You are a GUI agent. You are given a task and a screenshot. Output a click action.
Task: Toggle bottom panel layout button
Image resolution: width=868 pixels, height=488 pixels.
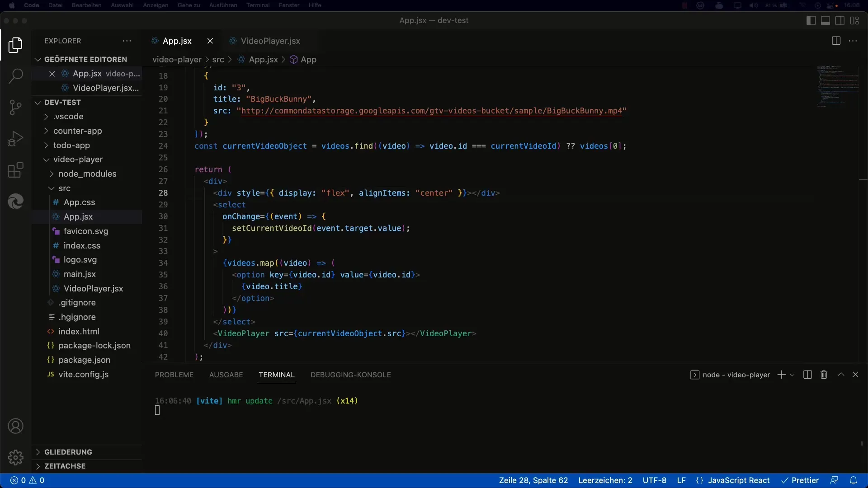[x=826, y=20]
